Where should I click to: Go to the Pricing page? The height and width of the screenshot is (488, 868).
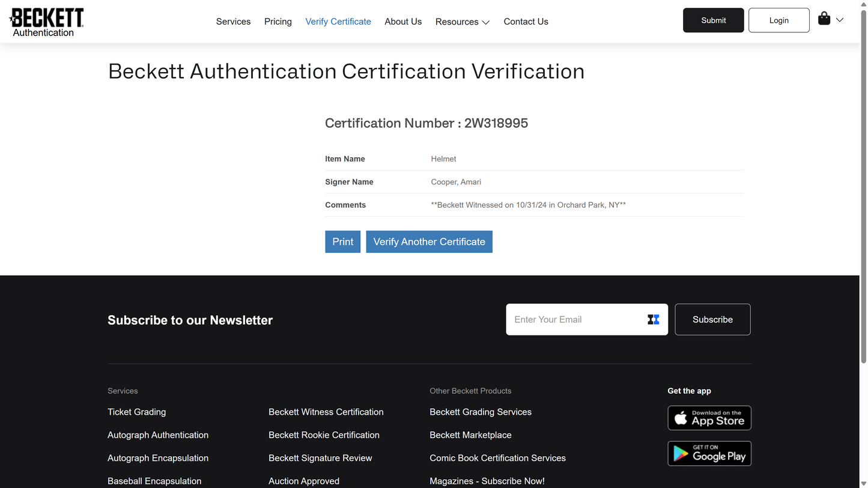pyautogui.click(x=278, y=22)
